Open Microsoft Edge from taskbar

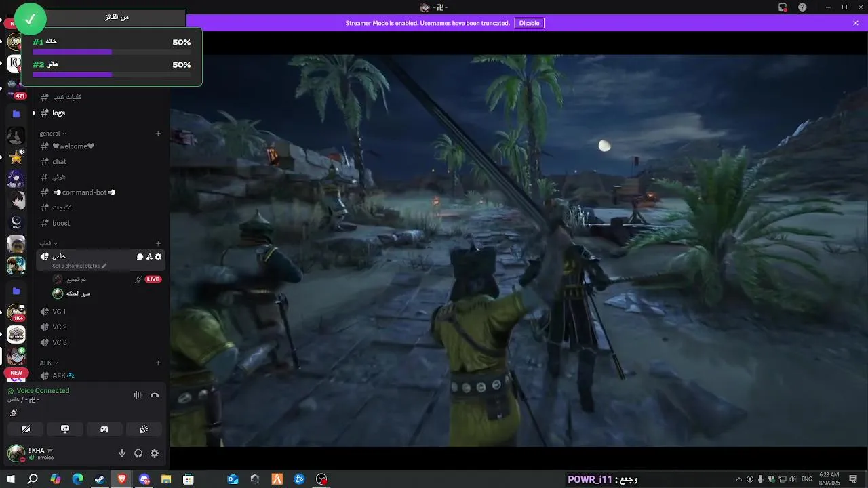(77, 479)
